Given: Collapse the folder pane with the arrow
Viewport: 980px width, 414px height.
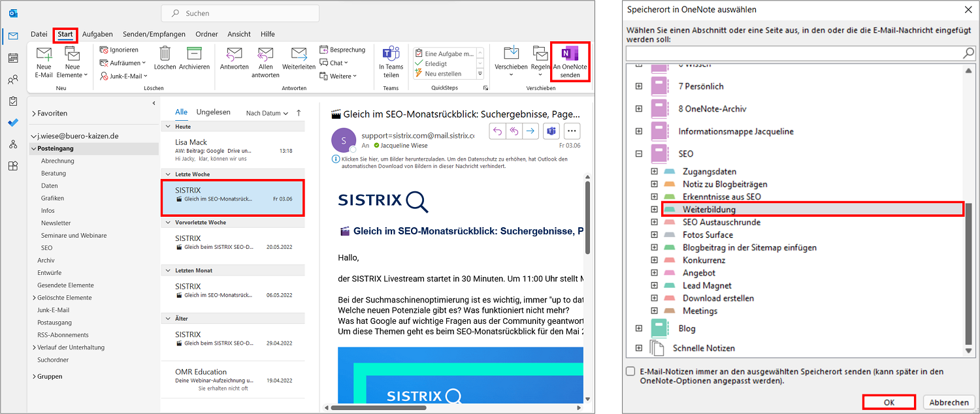Looking at the screenshot, I should click(154, 103).
